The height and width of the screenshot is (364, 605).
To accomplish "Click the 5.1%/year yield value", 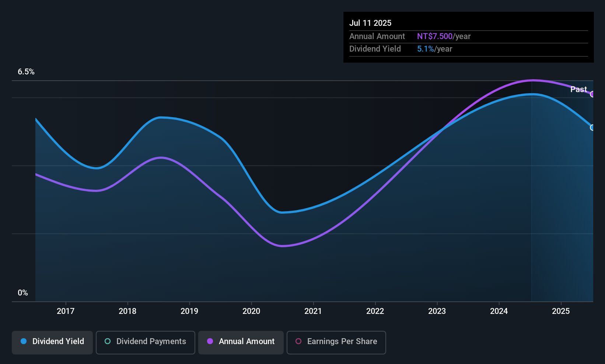I will [x=435, y=49].
